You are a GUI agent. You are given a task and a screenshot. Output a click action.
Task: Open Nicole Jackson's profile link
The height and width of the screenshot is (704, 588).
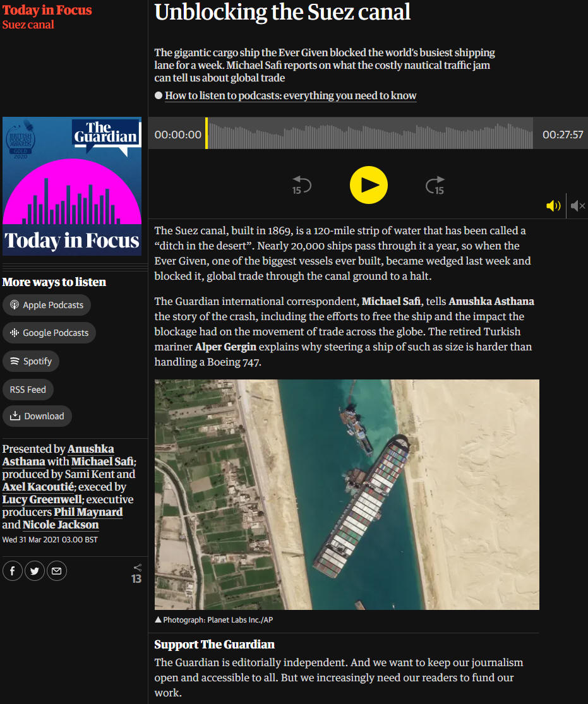pyautogui.click(x=61, y=525)
